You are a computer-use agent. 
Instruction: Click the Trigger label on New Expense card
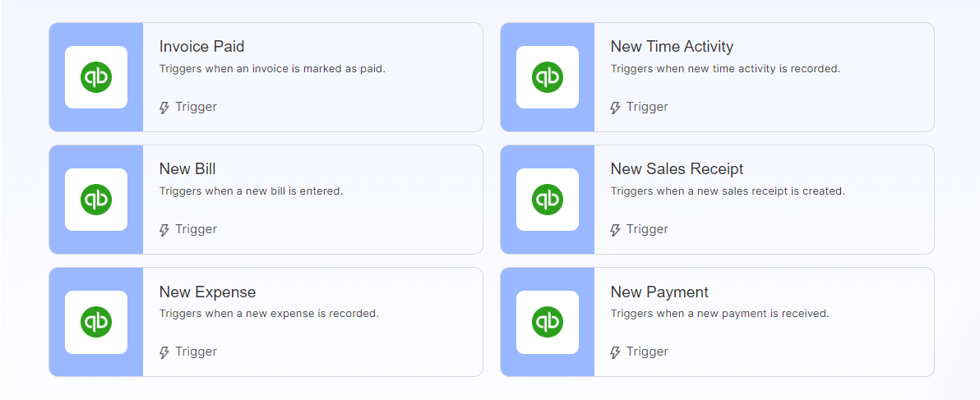point(196,352)
